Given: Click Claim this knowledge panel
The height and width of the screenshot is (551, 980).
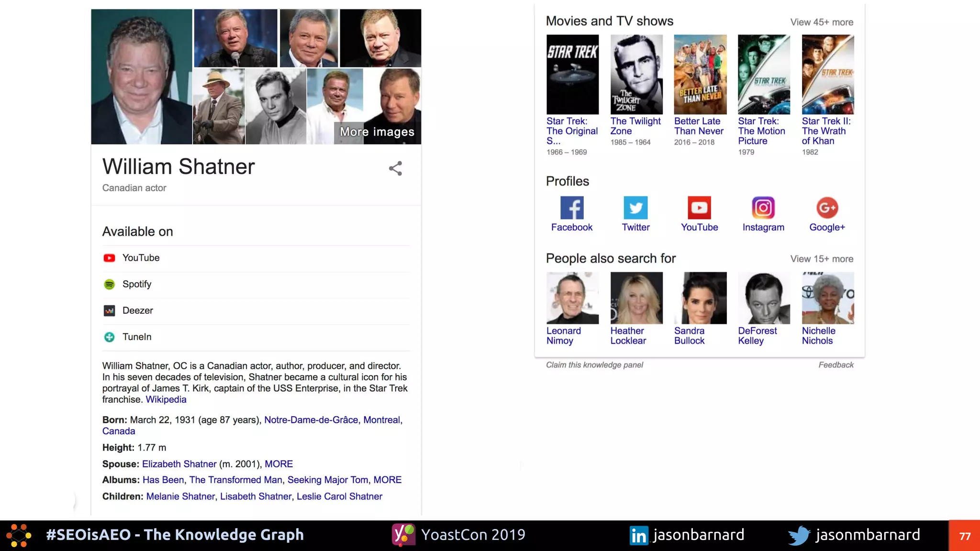Looking at the screenshot, I should tap(594, 365).
